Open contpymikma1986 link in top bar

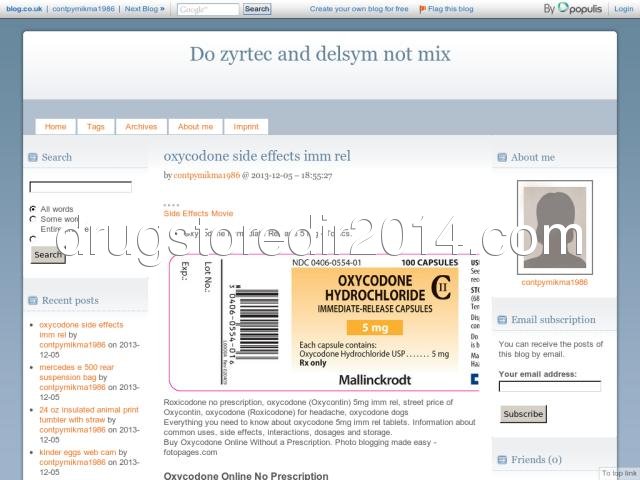(x=84, y=9)
